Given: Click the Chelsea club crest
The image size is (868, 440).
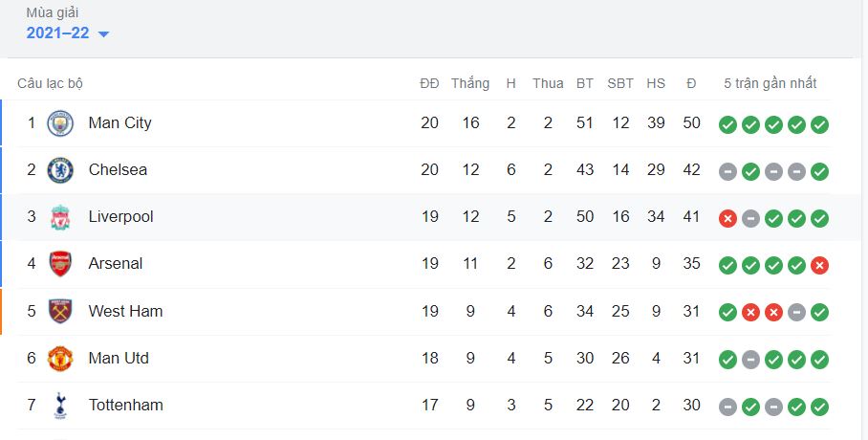Looking at the screenshot, I should click(60, 170).
